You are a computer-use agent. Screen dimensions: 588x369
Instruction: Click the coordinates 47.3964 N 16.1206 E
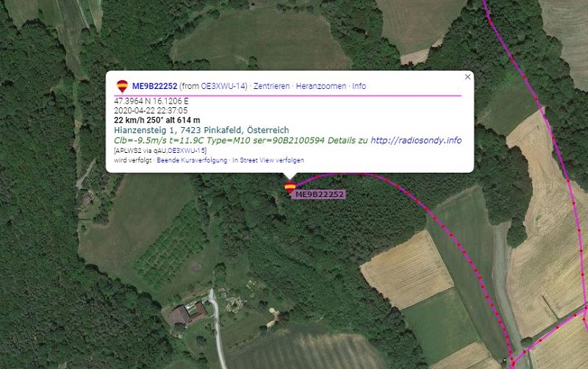tap(151, 101)
